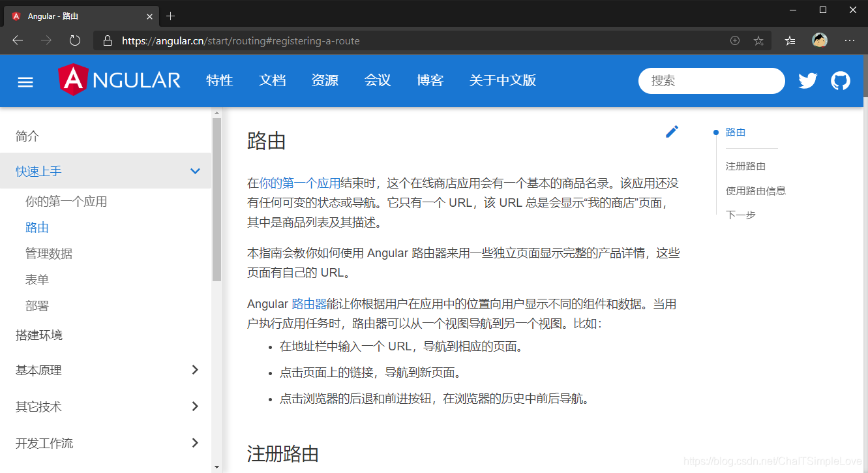Open a new tab with the plus button

click(171, 16)
